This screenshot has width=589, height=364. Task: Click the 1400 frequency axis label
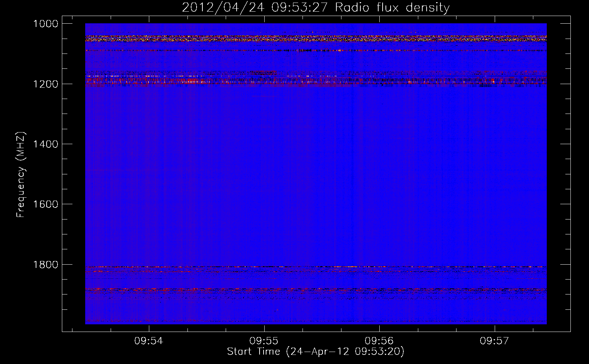pyautogui.click(x=46, y=144)
